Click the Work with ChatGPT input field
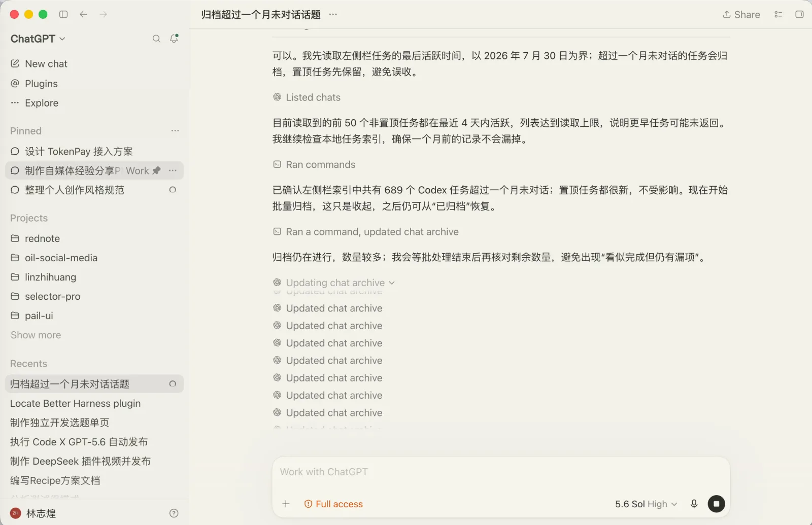This screenshot has width=812, height=525. click(x=501, y=472)
